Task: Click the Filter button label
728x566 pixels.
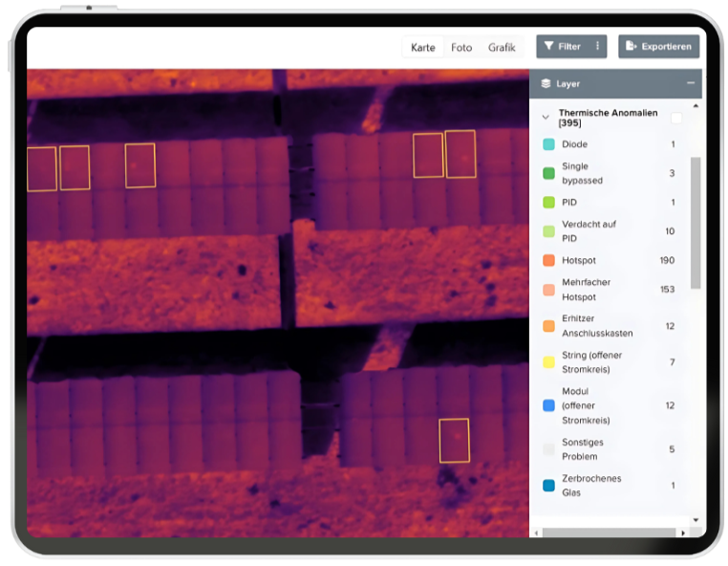Action: 569,46
